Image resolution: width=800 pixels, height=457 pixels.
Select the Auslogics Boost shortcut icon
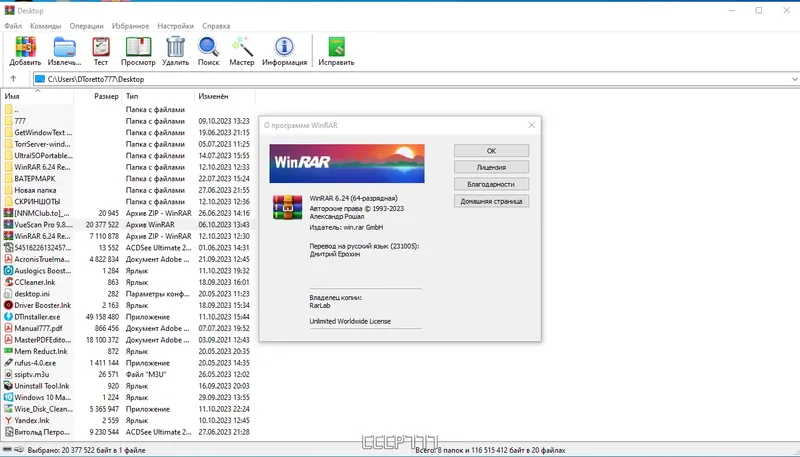point(8,271)
